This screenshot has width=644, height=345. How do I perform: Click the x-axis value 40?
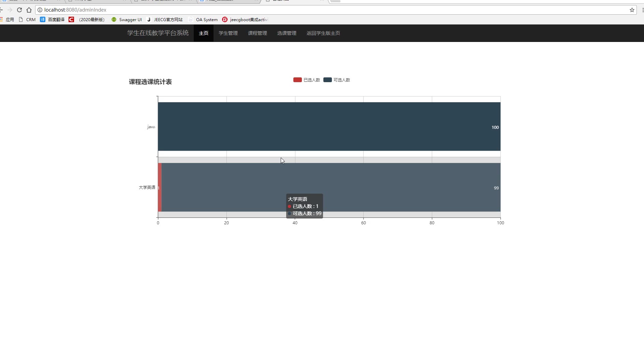pyautogui.click(x=295, y=223)
